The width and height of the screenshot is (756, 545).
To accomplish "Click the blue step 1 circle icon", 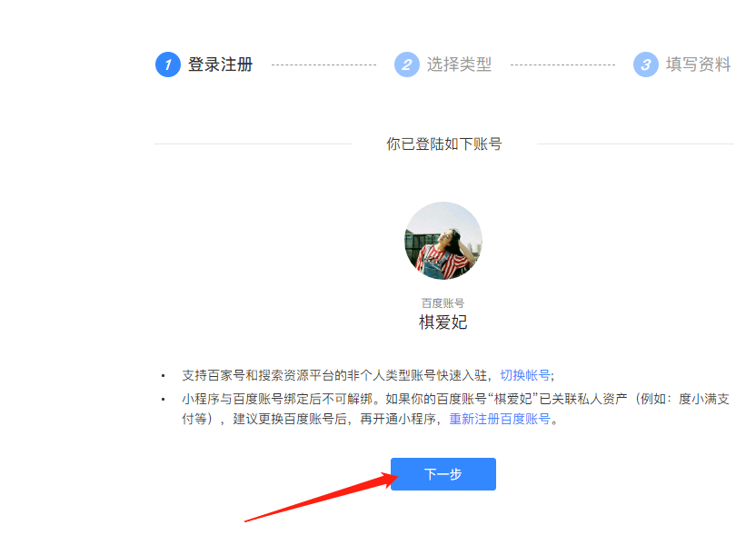I will (168, 64).
